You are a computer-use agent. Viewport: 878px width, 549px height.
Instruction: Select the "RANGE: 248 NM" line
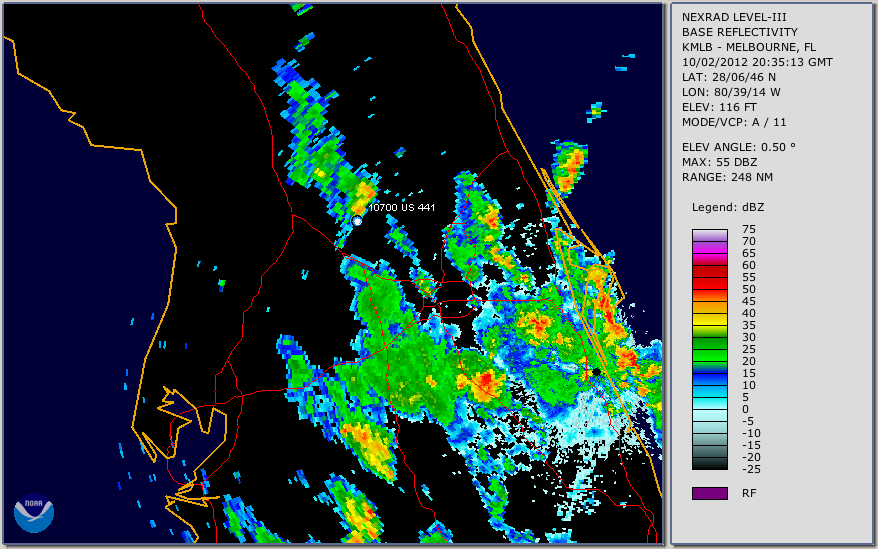coord(727,178)
